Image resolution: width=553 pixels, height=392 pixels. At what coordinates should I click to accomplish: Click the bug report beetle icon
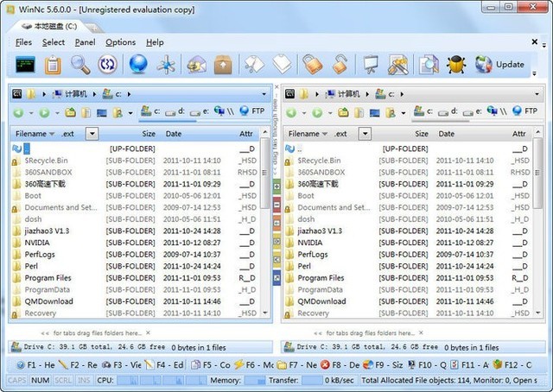pos(456,65)
